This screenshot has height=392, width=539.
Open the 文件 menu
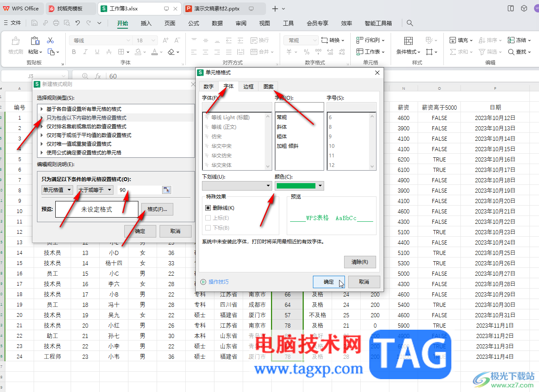tap(12, 23)
